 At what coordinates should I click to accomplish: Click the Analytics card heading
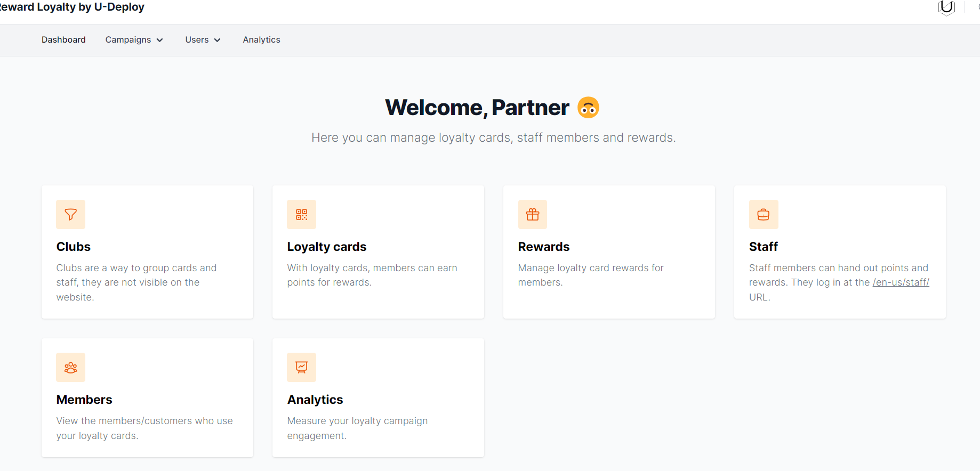click(x=315, y=400)
